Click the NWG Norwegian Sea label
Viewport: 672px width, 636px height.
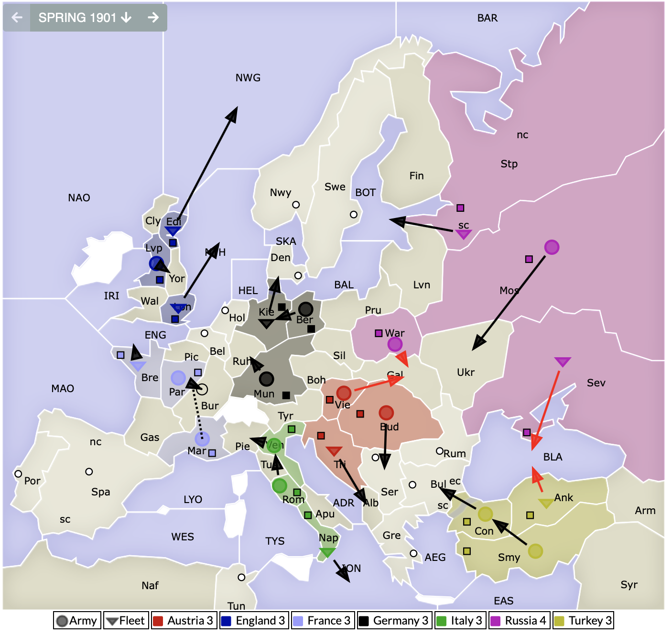click(x=248, y=77)
